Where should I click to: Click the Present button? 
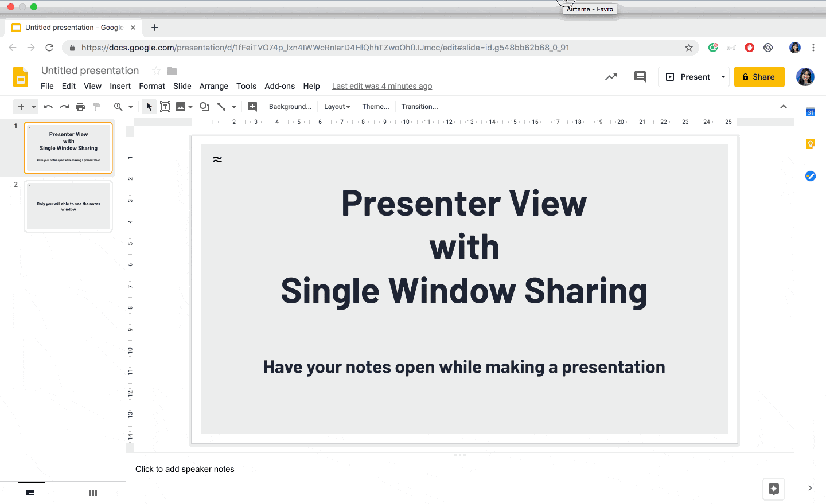pos(688,77)
